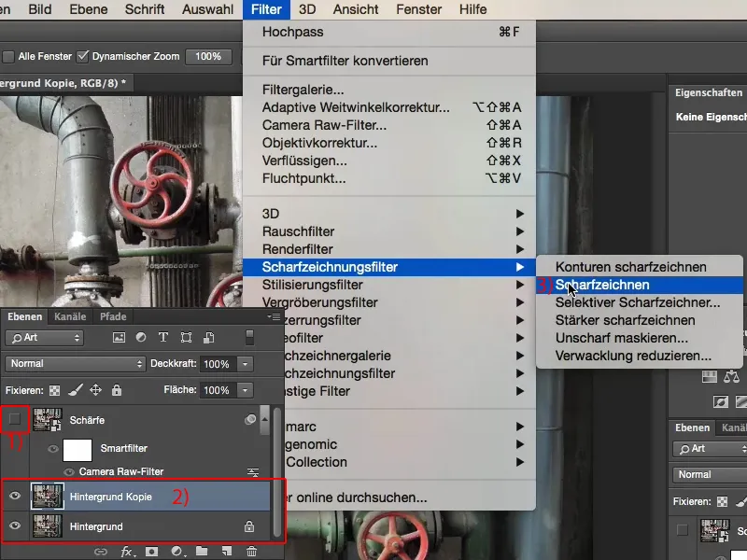Click the 100% zoom button
The image size is (747, 560).
(208, 57)
